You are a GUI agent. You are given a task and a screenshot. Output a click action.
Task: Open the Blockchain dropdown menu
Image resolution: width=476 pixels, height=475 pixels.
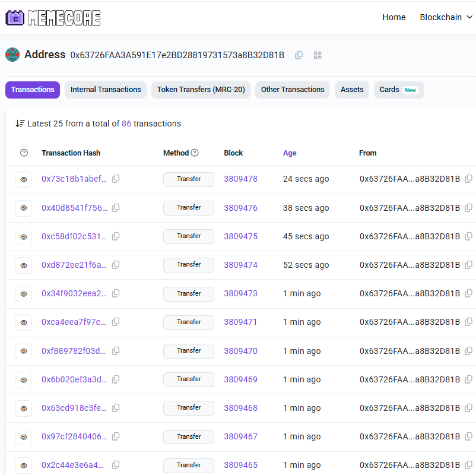pos(446,17)
